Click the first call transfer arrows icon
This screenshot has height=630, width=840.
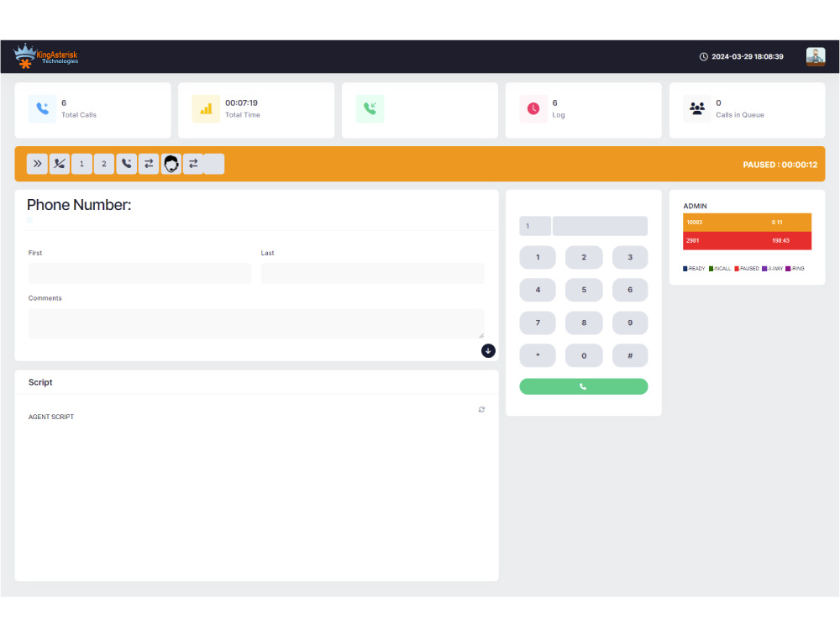tap(149, 164)
